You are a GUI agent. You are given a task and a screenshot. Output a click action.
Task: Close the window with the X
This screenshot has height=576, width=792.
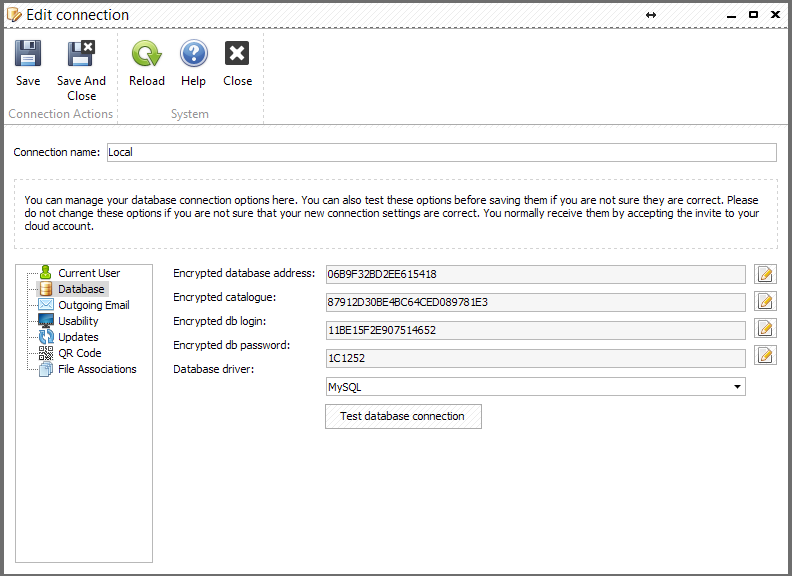[x=775, y=15]
